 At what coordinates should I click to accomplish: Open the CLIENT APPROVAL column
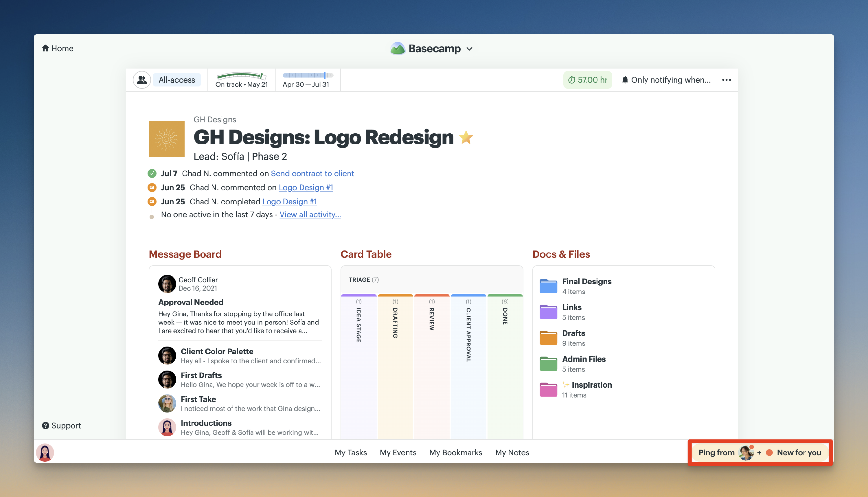pyautogui.click(x=468, y=367)
